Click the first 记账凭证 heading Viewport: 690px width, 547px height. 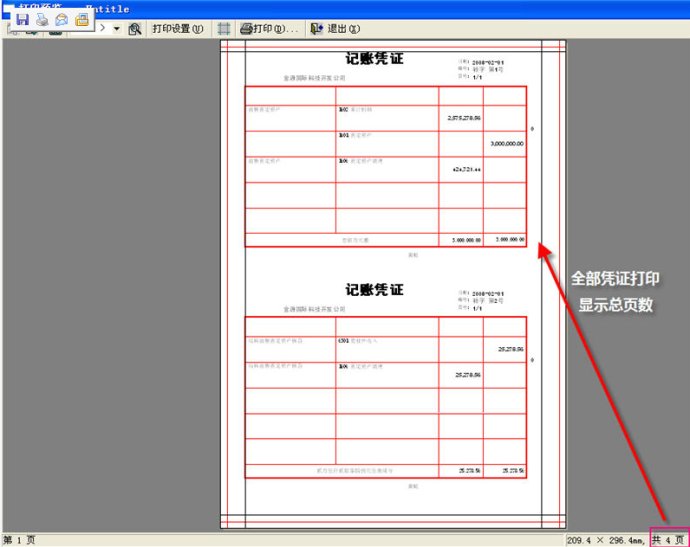click(x=374, y=59)
